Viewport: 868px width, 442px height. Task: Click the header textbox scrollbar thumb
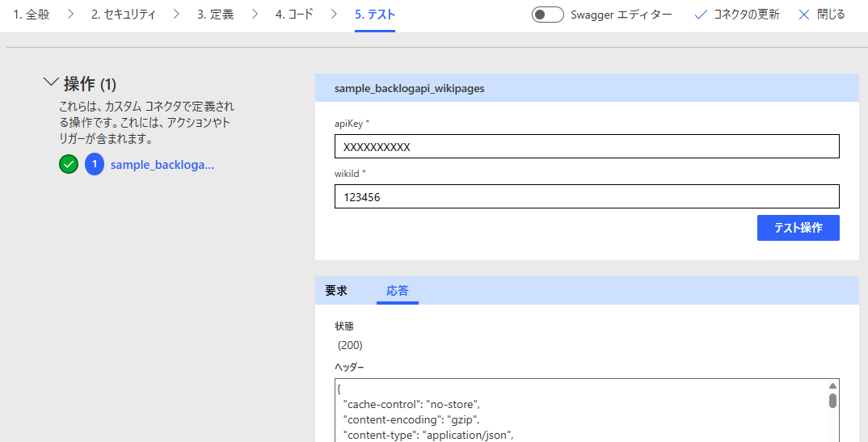pyautogui.click(x=832, y=401)
